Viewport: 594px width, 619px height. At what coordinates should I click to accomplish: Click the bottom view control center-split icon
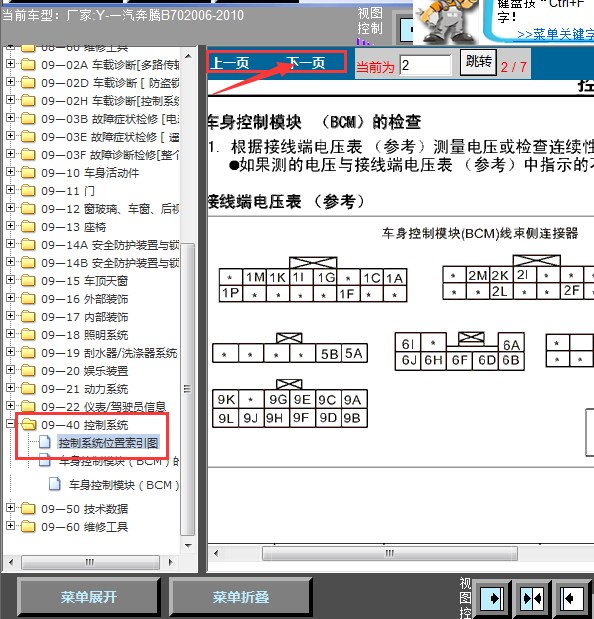[532, 598]
